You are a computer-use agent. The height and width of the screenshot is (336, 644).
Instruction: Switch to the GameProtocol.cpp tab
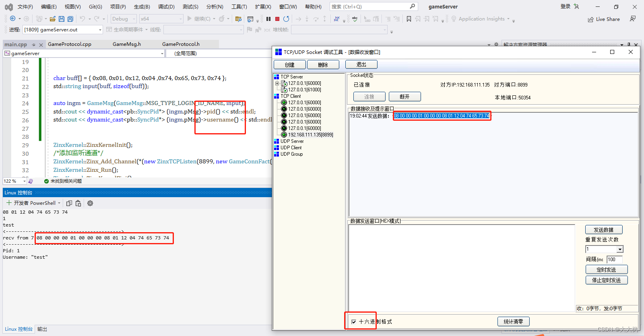70,44
